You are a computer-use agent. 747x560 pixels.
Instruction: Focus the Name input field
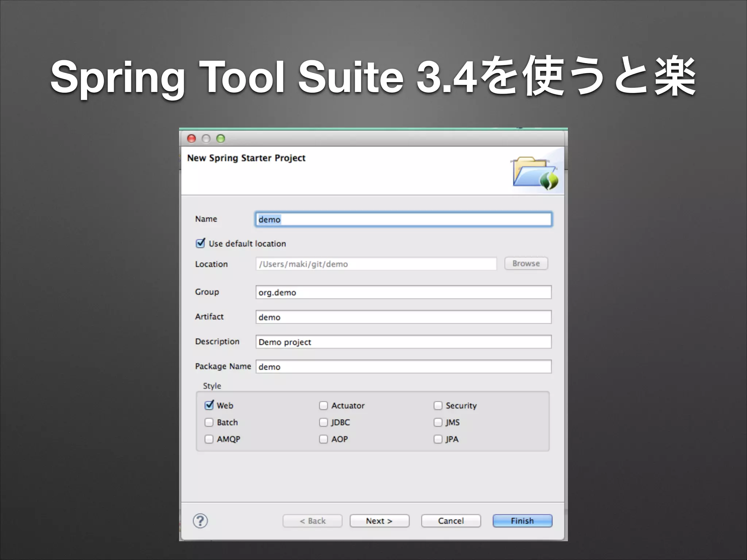click(x=403, y=219)
